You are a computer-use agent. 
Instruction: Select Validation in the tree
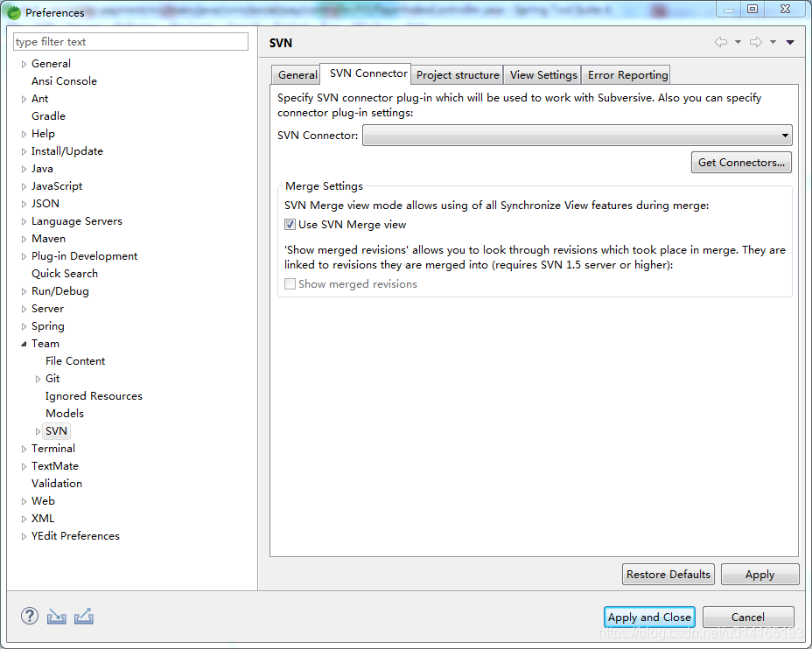pyautogui.click(x=57, y=484)
